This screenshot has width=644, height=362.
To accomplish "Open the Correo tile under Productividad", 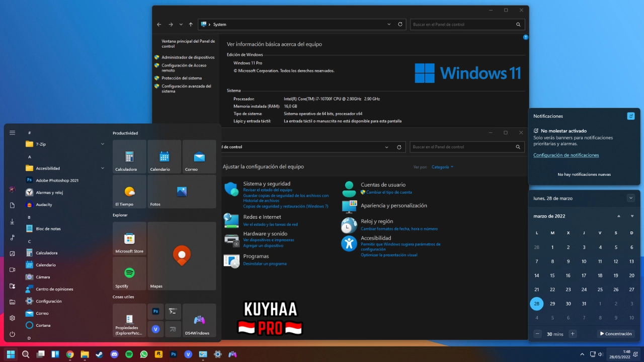I will tap(199, 157).
